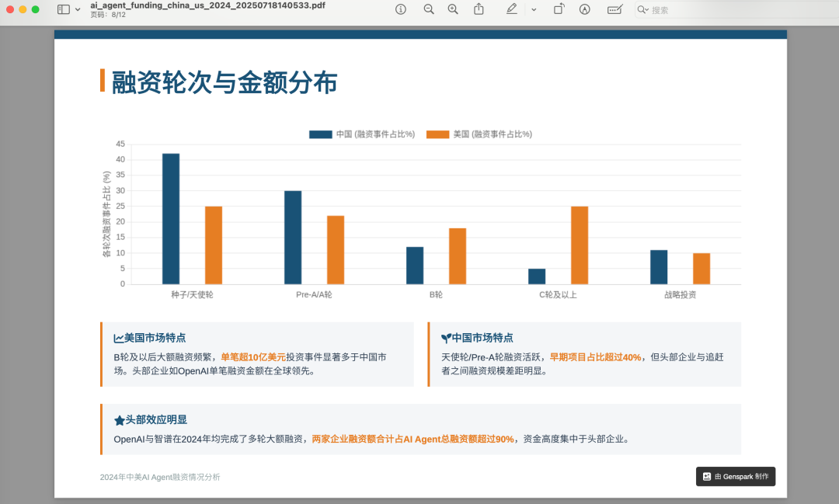Zoom out of the PDF page

click(x=429, y=9)
